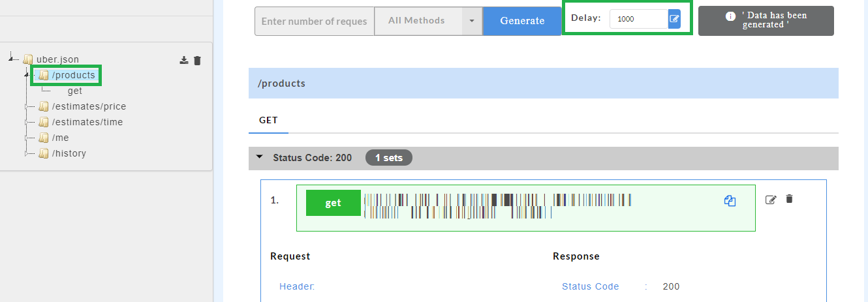
Task: Select the /estimates/time tree item
Action: [87, 122]
